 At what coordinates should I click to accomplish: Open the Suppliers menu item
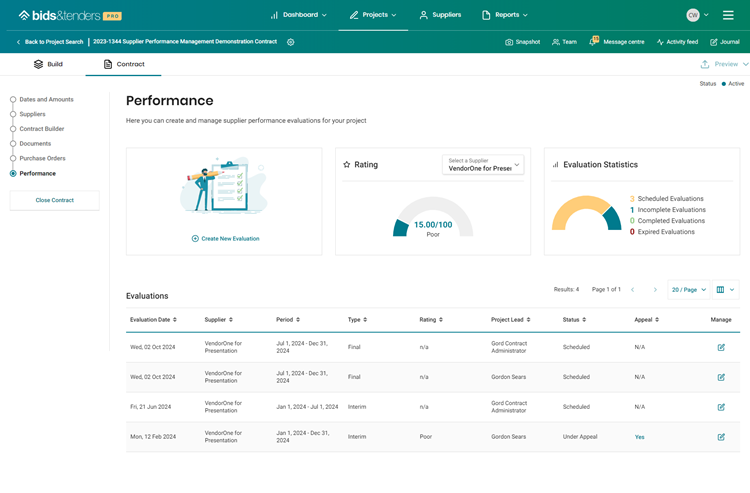point(440,15)
